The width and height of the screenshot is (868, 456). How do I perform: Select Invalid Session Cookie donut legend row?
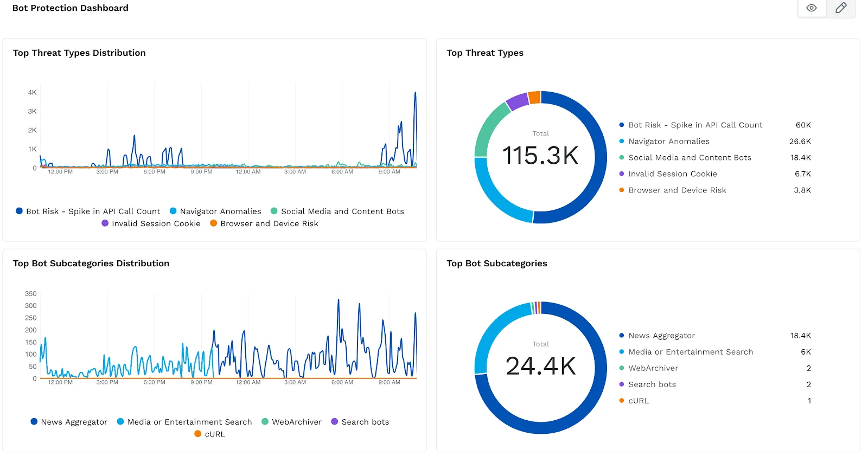point(715,174)
